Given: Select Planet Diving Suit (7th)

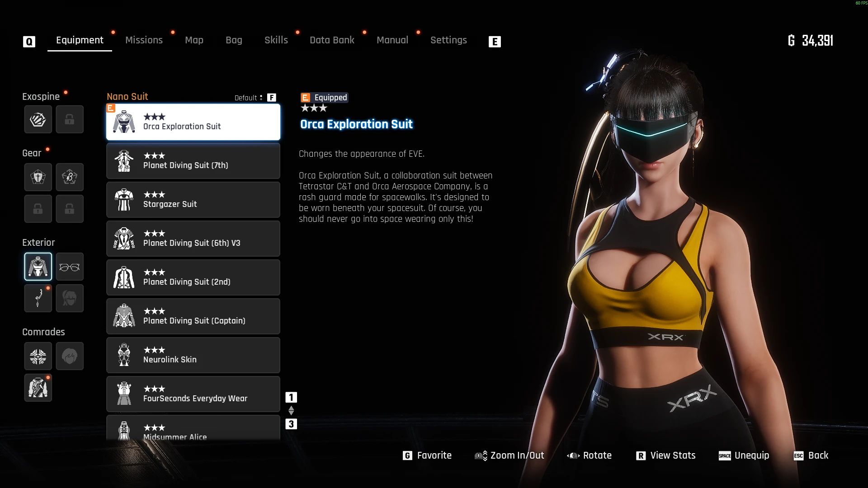Looking at the screenshot, I should point(193,161).
